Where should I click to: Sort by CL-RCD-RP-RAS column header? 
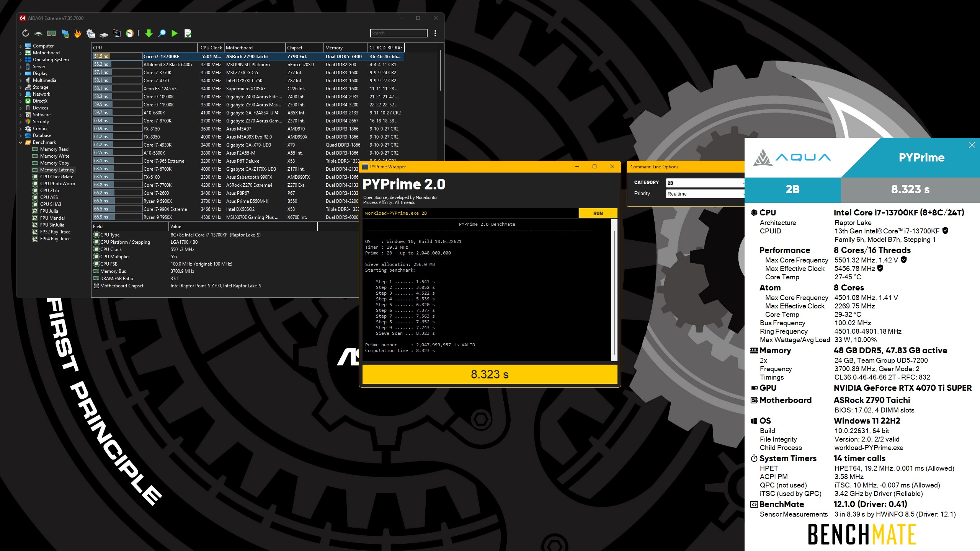coord(386,48)
